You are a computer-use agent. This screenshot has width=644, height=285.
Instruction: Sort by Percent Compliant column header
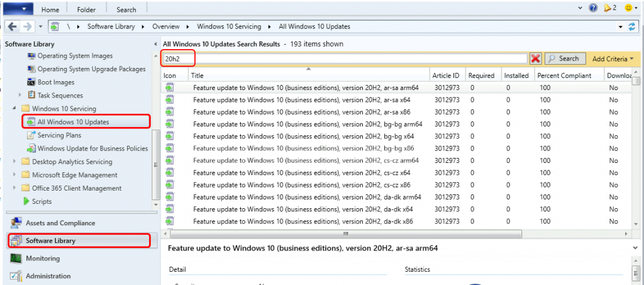[x=569, y=75]
